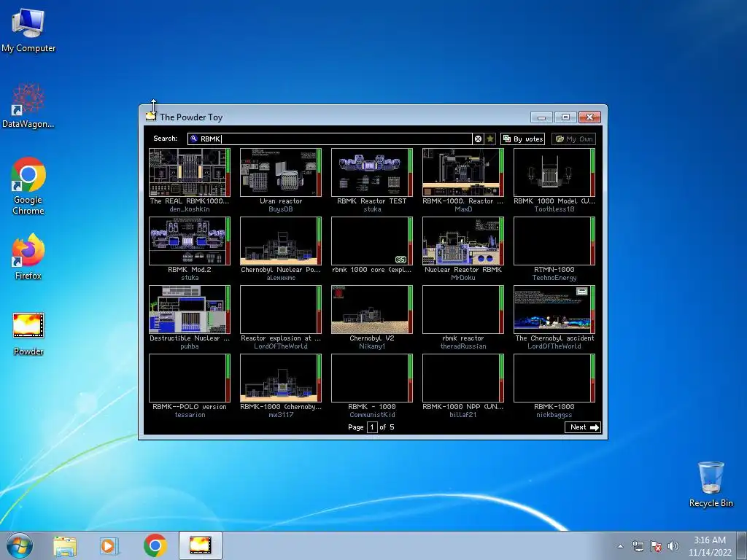The height and width of the screenshot is (560, 747).
Task: Toggle the My Own saves filter
Action: [573, 139]
